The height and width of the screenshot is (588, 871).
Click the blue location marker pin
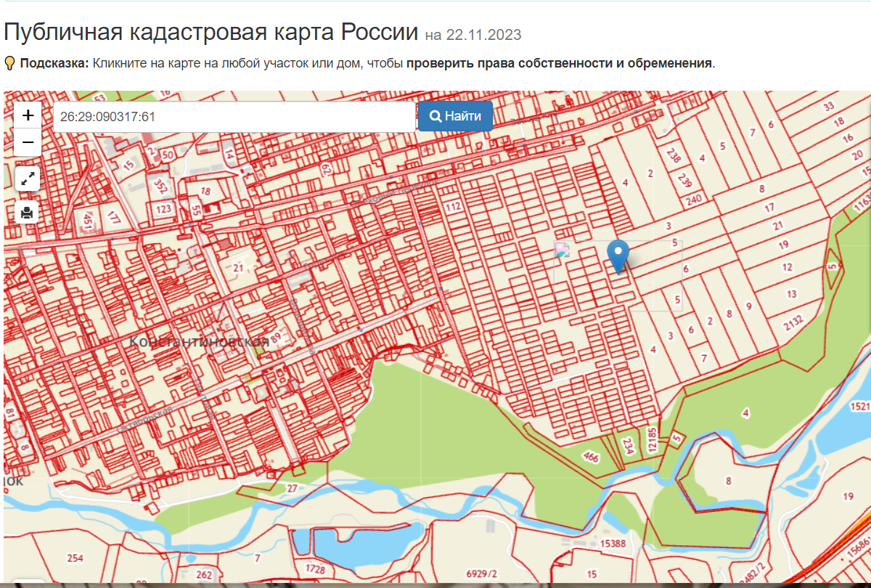618,257
